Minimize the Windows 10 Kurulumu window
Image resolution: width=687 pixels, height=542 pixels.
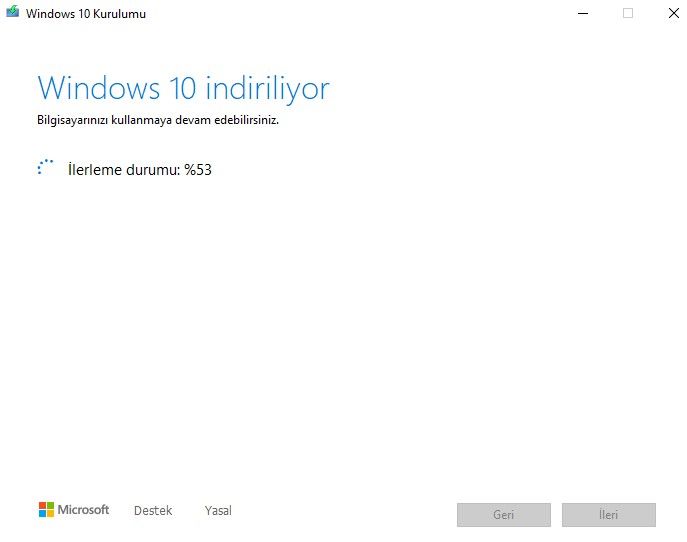583,14
